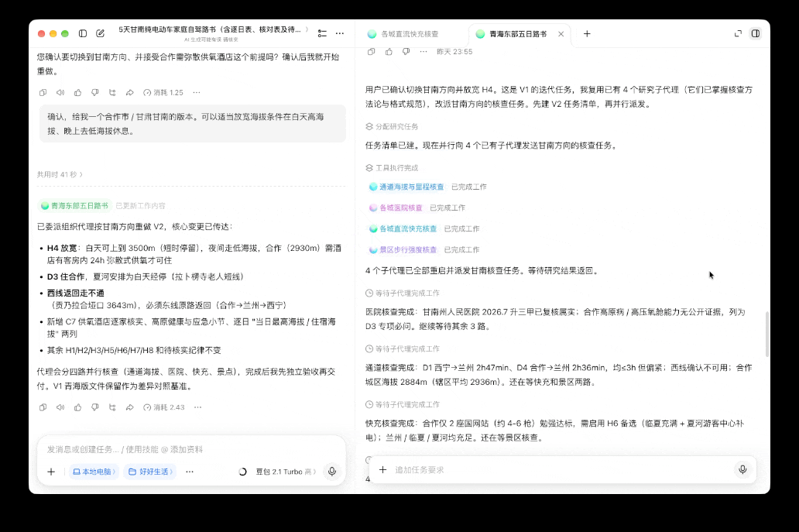Expand the 共用时 41 秒 thinking details
The width and height of the screenshot is (799, 532).
pos(60,174)
